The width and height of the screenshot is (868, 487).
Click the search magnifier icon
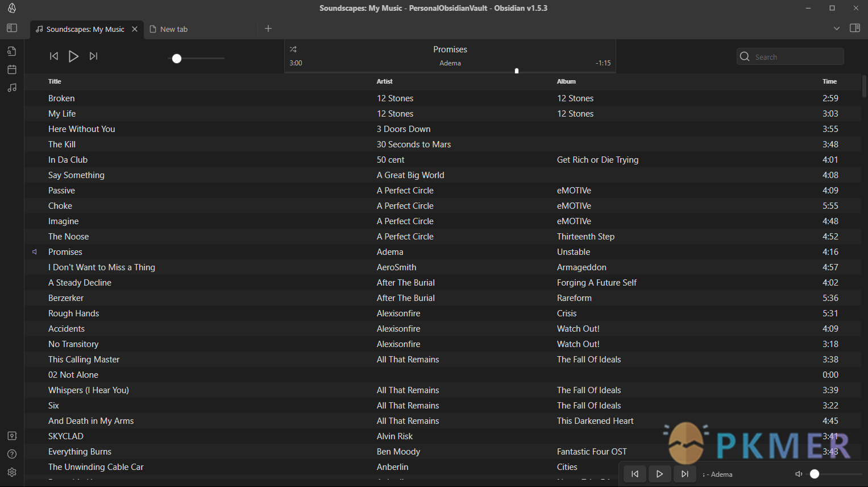745,57
